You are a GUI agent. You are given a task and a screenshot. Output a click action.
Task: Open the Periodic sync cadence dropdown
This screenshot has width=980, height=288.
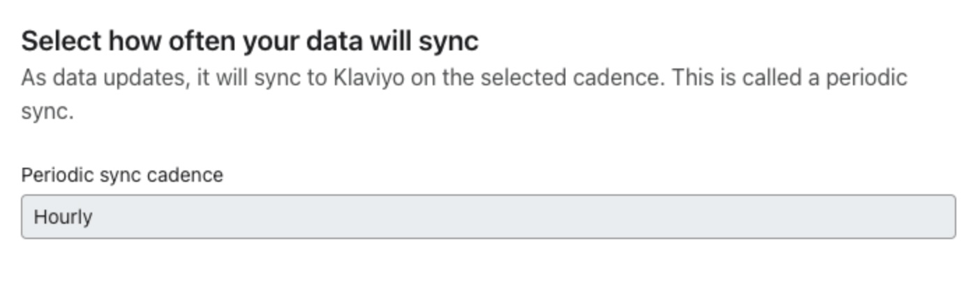[x=488, y=217]
